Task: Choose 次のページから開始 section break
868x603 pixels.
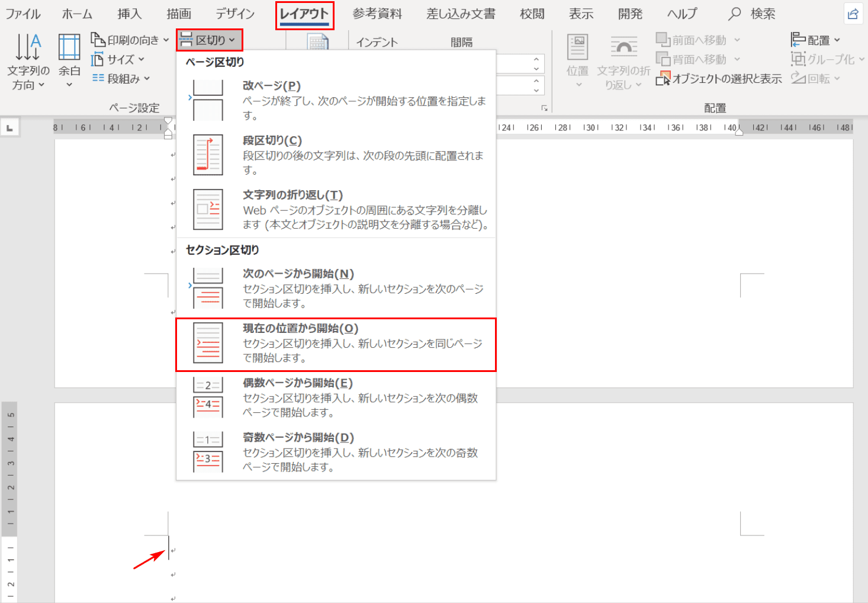Action: (x=336, y=288)
